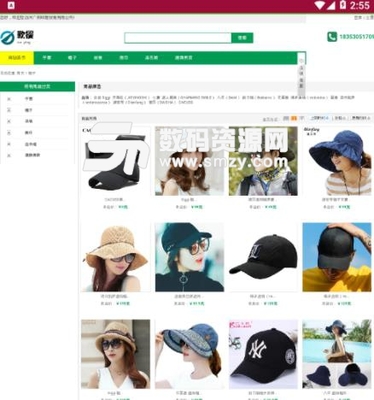Expand the last category in the sidebar list
Image resolution: width=374 pixels, height=400 pixels.
32,155
